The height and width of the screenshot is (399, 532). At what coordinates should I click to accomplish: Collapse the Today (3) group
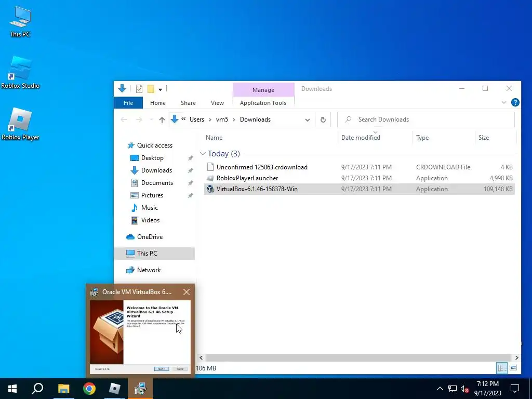[x=203, y=154]
